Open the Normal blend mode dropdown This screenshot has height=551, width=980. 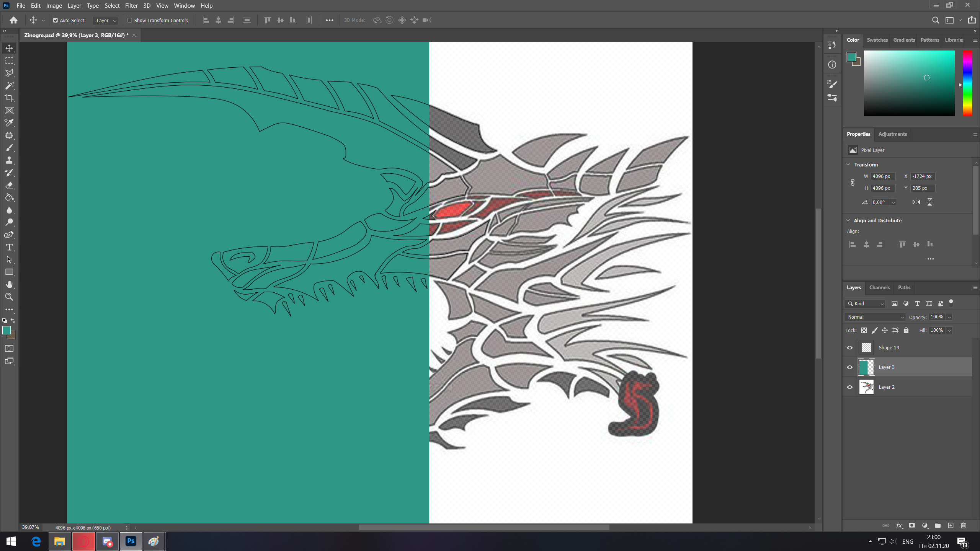(x=875, y=317)
